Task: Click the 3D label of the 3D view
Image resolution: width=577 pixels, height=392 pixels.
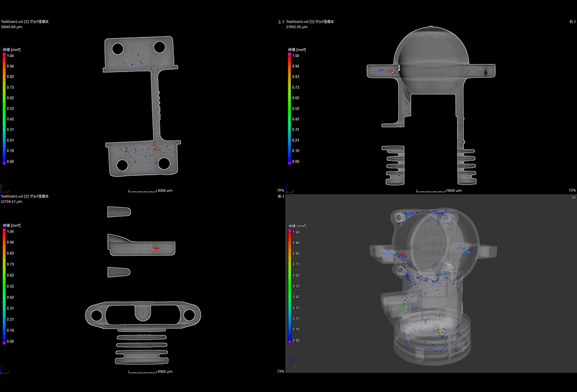Action: [574, 198]
